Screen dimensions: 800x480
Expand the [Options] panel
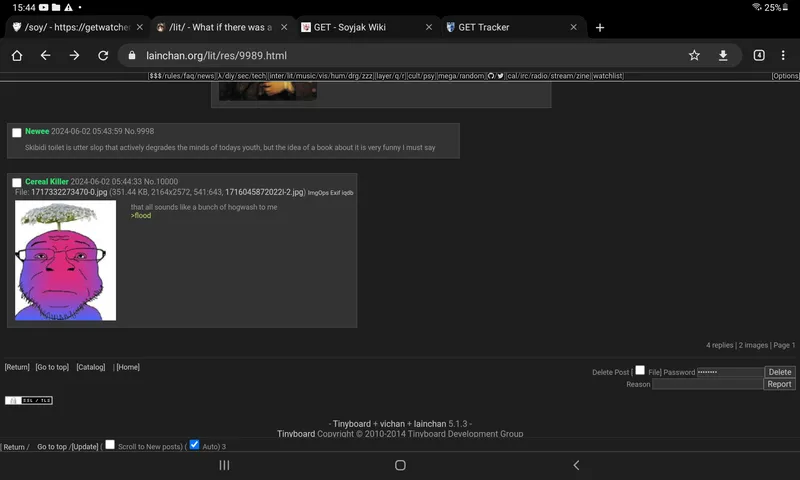[785, 76]
